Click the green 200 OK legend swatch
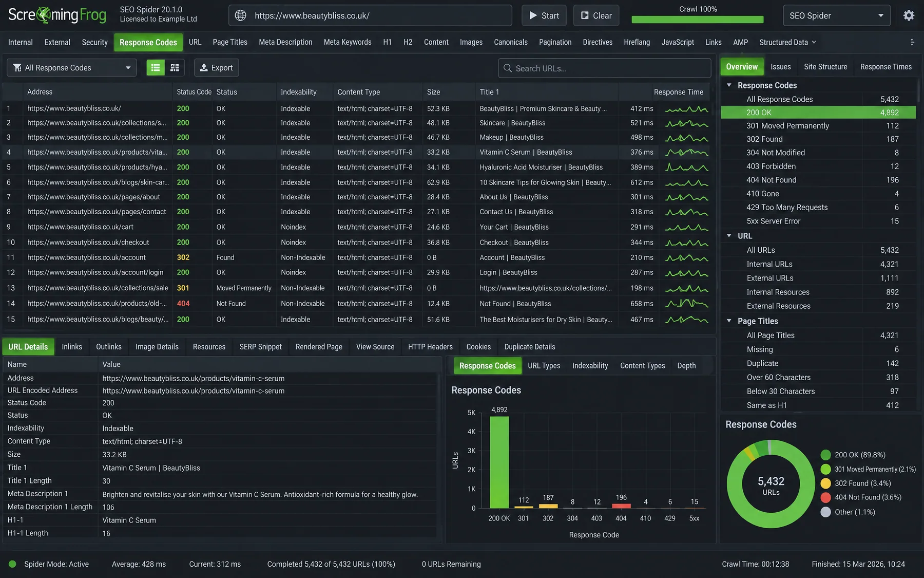Image resolution: width=924 pixels, height=578 pixels. point(825,455)
